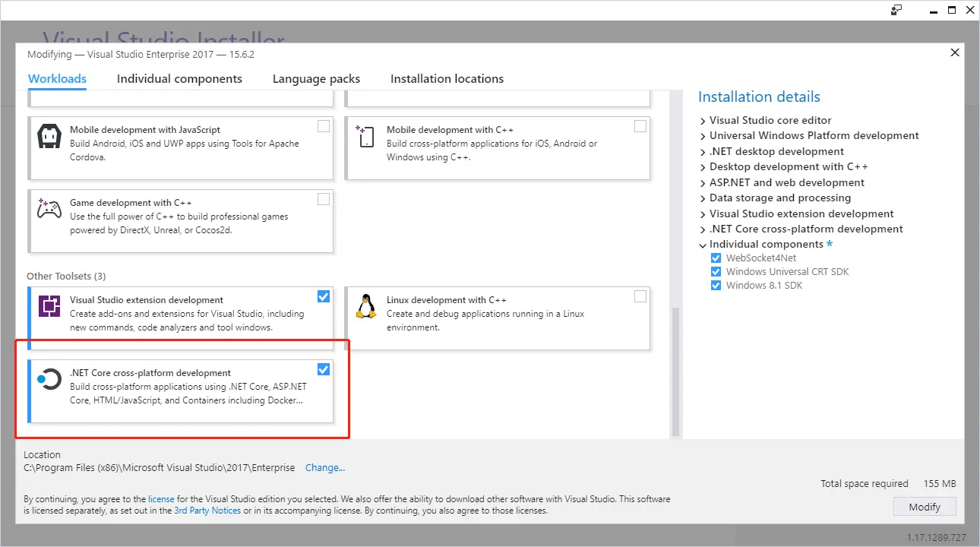The image size is (980, 547).
Task: Expand Visual Studio core editor details
Action: point(702,121)
